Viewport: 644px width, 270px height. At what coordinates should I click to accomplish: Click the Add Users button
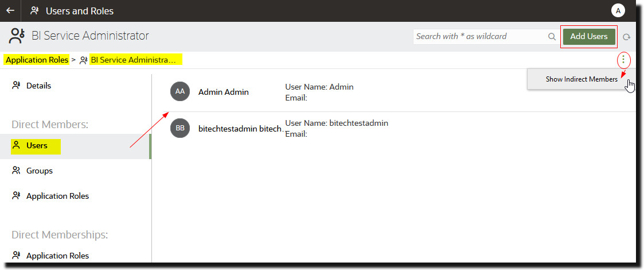point(588,37)
